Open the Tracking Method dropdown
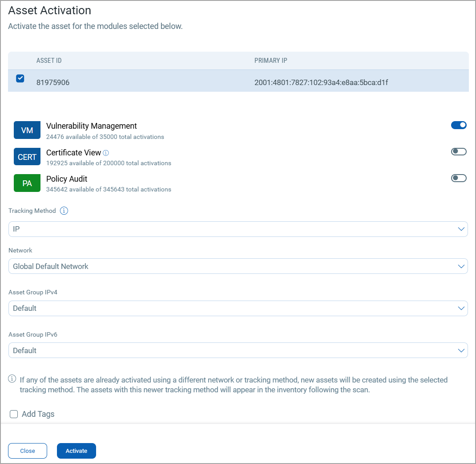Image resolution: width=476 pixels, height=464 pixels. [238, 229]
